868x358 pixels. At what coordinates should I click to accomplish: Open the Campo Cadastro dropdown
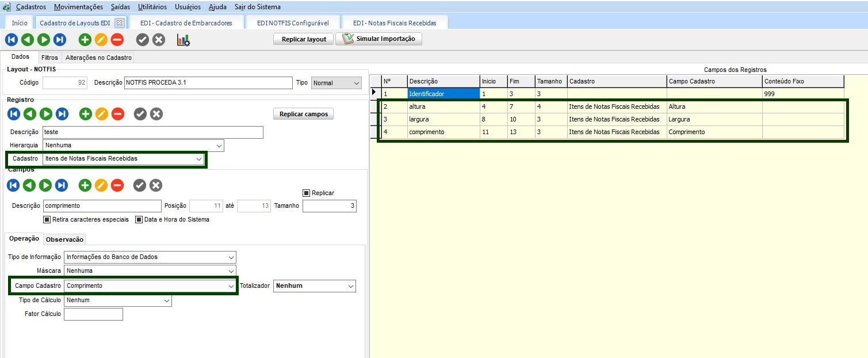pos(231,285)
